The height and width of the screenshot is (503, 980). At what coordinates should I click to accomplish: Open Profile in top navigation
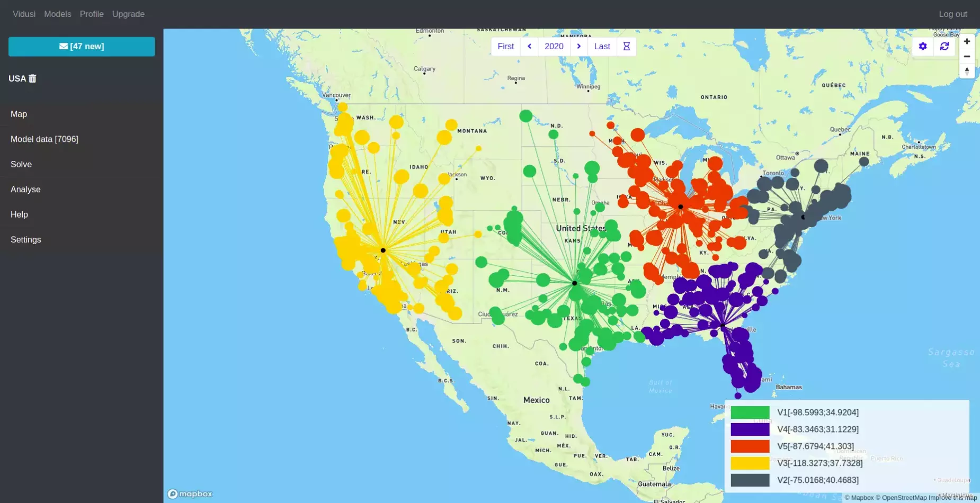coord(92,14)
